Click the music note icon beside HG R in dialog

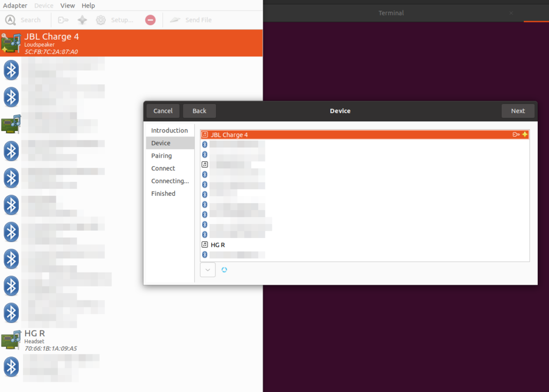point(205,245)
